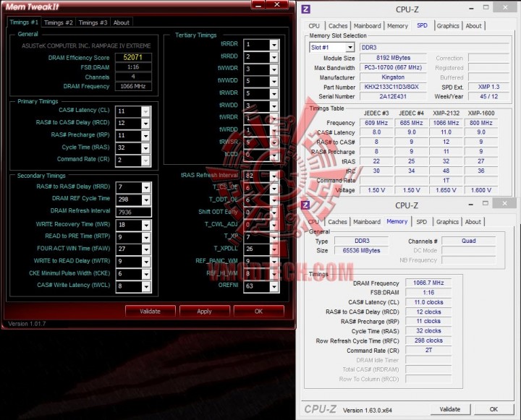Image resolution: width=521 pixels, height=420 pixels.
Task: Click OK button in Mem TweakIt
Action: (258, 312)
